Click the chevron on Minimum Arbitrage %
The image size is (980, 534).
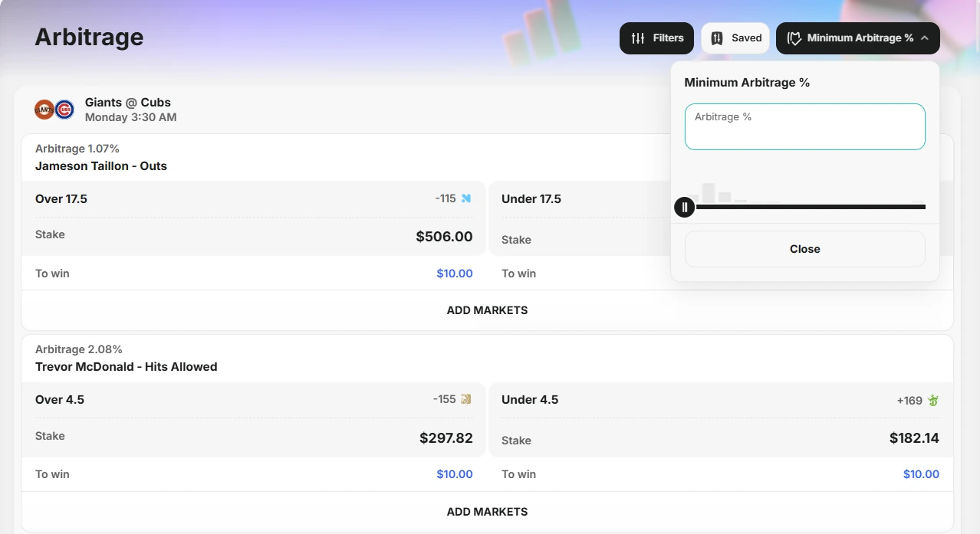click(925, 38)
